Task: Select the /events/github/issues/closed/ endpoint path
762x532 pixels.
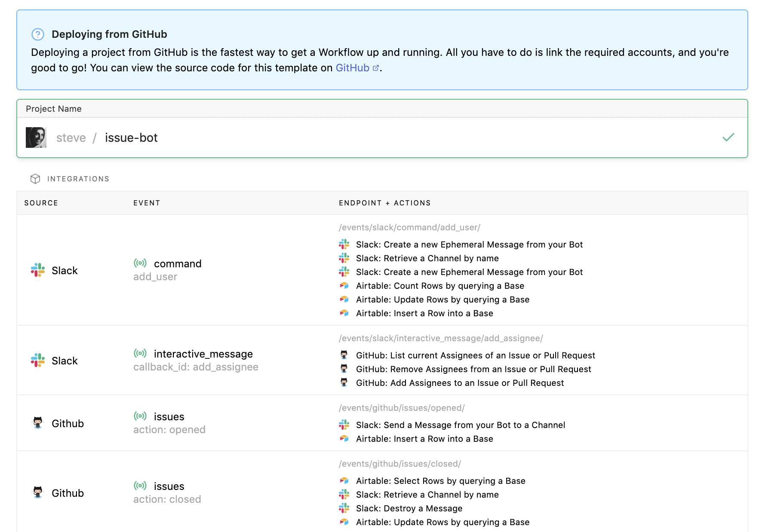Action: pos(400,464)
